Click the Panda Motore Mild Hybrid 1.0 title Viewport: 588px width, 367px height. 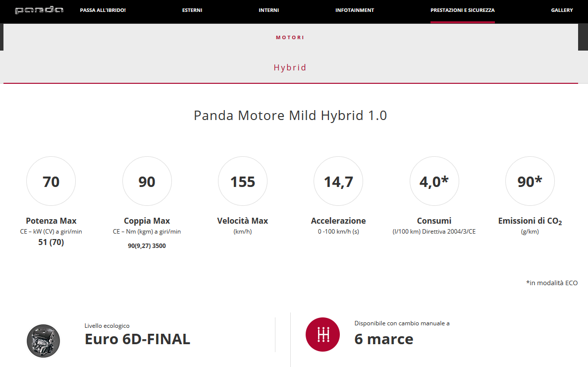(290, 116)
